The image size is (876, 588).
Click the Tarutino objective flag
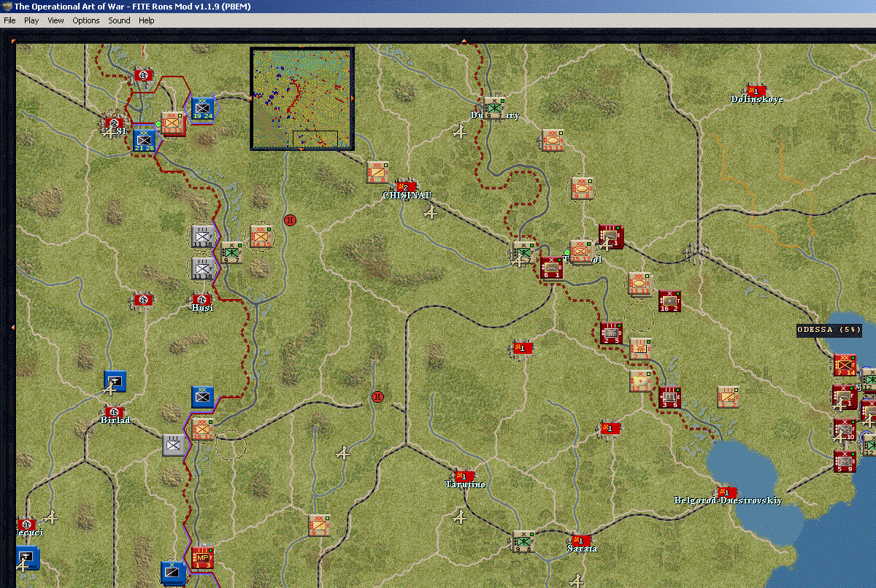tap(464, 476)
